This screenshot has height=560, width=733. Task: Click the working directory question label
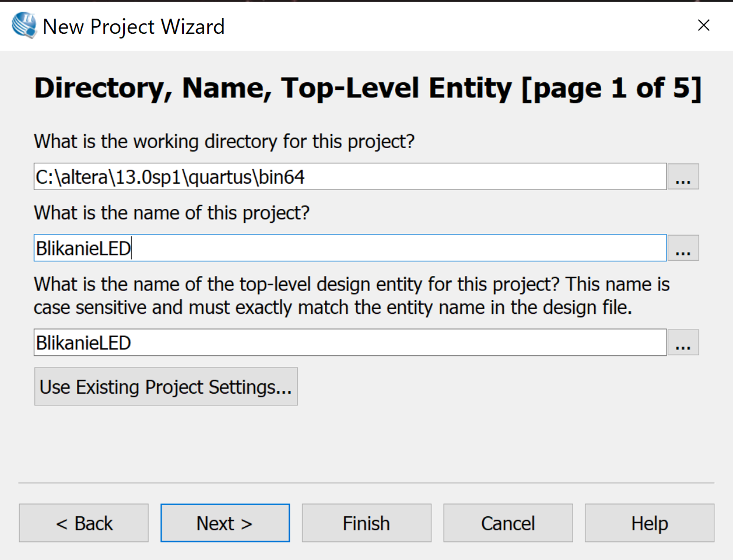pyautogui.click(x=224, y=142)
